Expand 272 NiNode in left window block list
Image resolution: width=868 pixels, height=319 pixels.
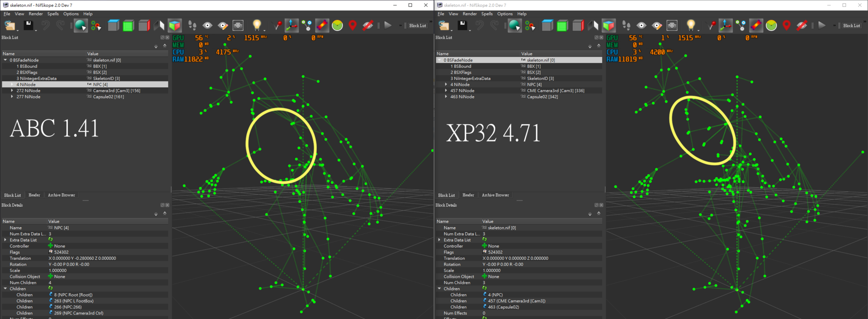click(x=12, y=90)
